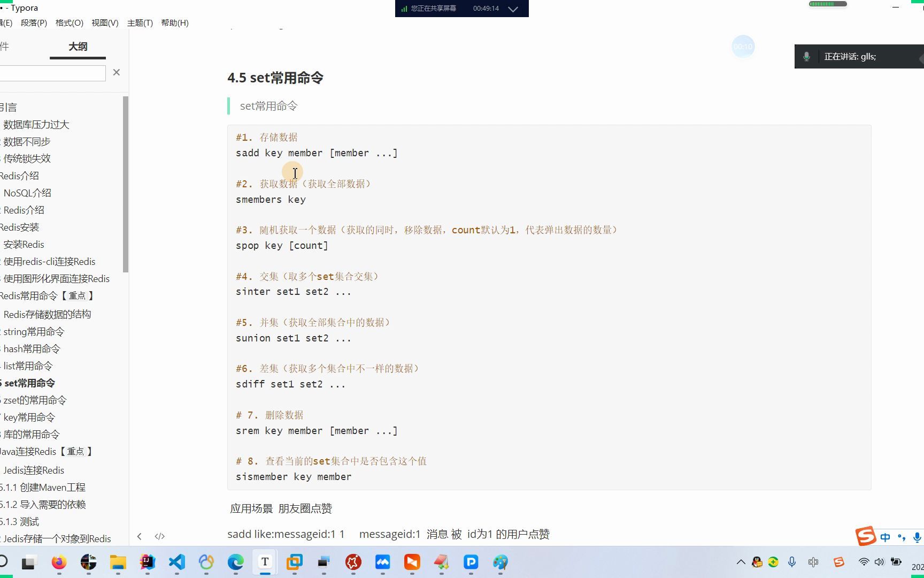Jump to string常用命令 in outline
Image resolution: width=924 pixels, height=578 pixels.
[34, 332]
